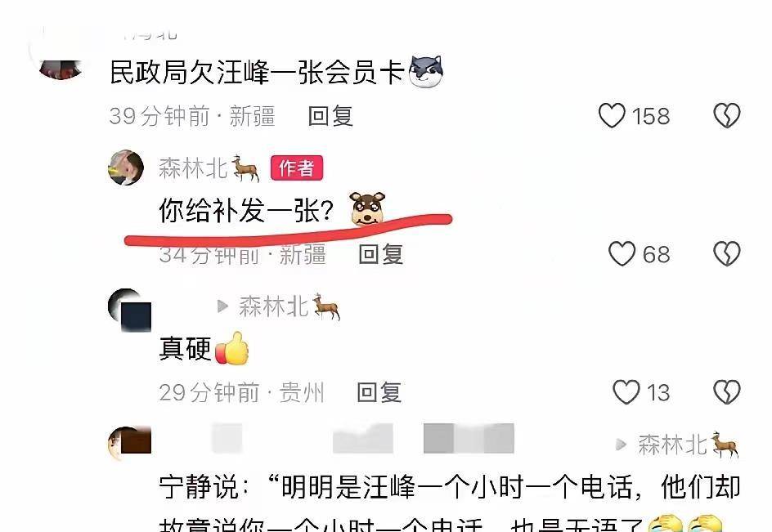Reply to the author's 你给补发一张 comment
The width and height of the screenshot is (772, 532).
tap(381, 254)
